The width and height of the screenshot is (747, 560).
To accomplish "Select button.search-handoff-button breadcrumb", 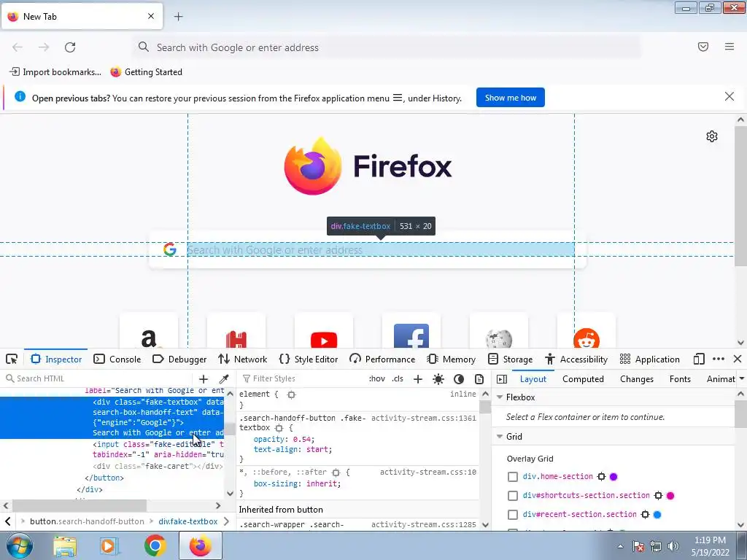I will [87, 521].
